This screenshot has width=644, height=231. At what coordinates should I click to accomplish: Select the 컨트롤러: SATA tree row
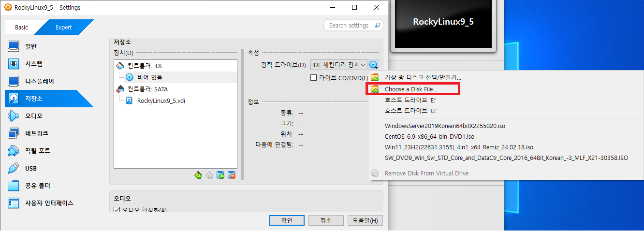[x=176, y=89]
